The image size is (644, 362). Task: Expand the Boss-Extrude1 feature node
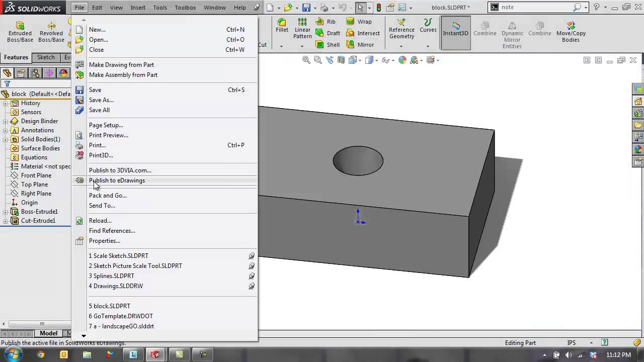tap(6, 212)
